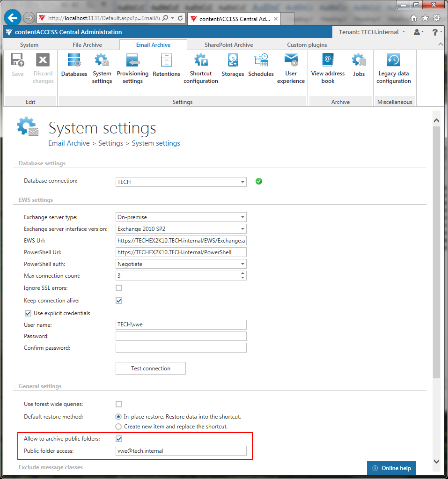448x479 pixels.
Task: Toggle Ignore SSL errors checkbox
Action: [x=119, y=288]
